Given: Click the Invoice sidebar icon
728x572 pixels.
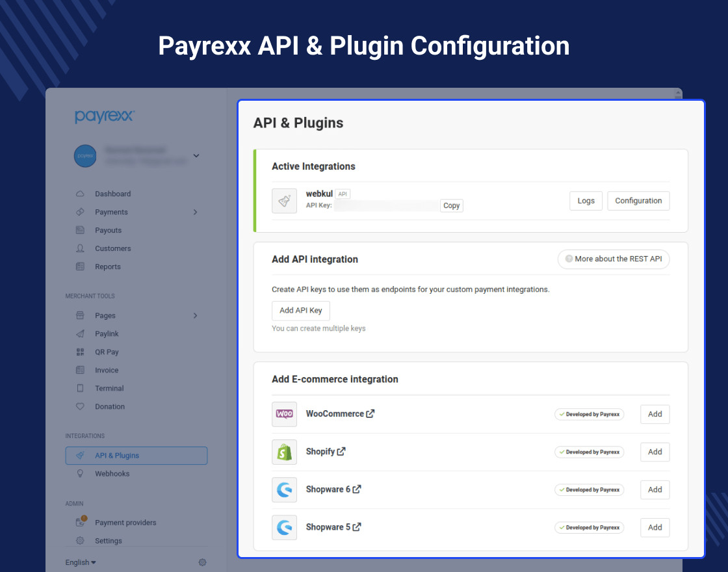Looking at the screenshot, I should click(81, 370).
